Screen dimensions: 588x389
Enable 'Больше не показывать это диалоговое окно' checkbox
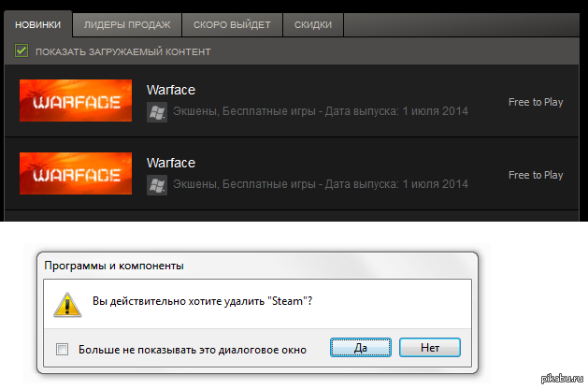(x=63, y=349)
